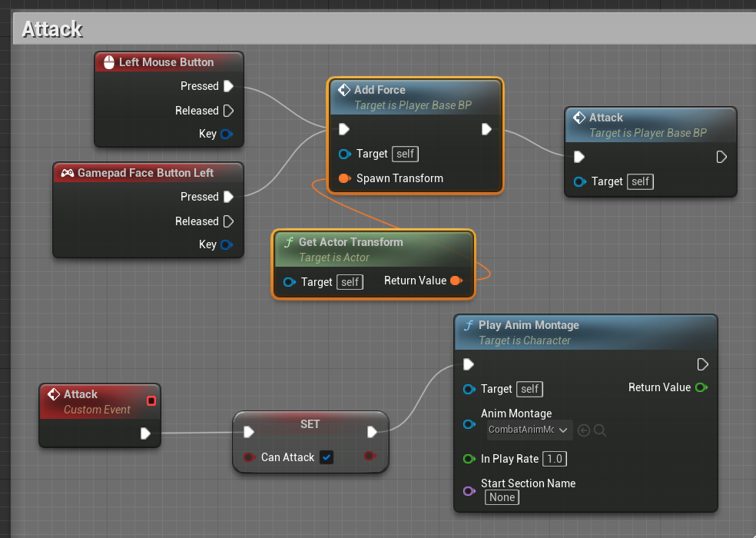Click Add Force output exec pin
Image resolution: width=756 pixels, height=538 pixels.
[486, 129]
